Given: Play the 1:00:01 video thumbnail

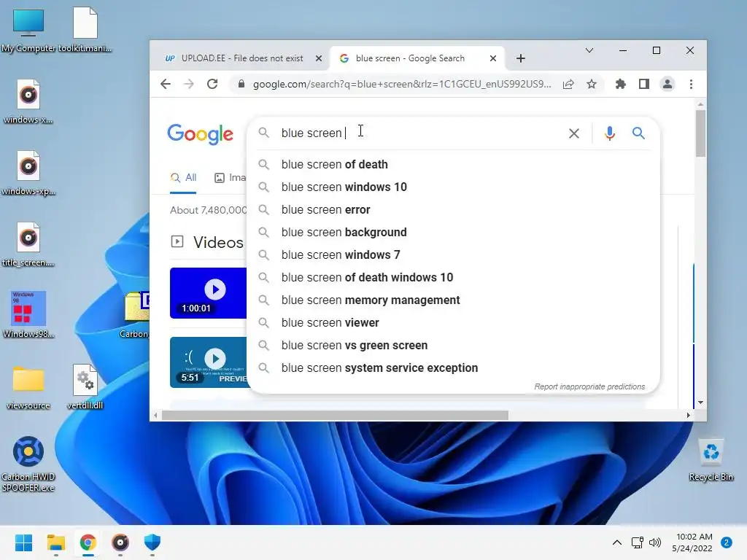Looking at the screenshot, I should tap(209, 293).
